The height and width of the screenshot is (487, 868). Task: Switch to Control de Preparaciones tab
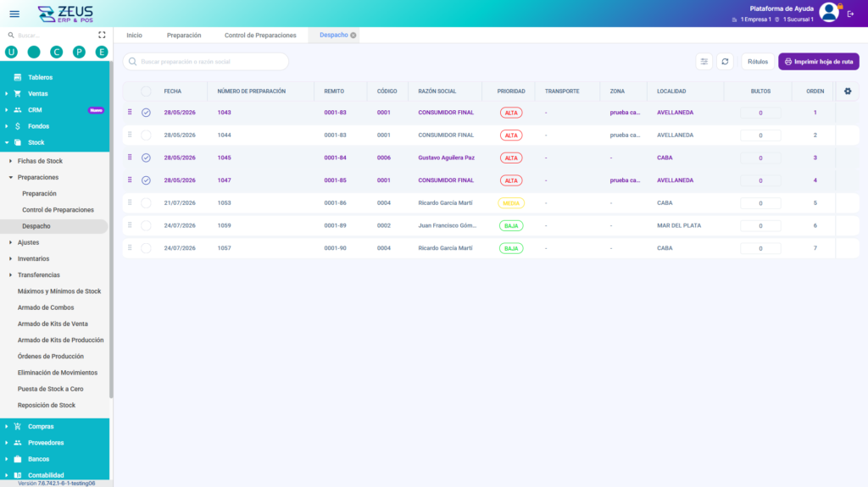click(260, 36)
